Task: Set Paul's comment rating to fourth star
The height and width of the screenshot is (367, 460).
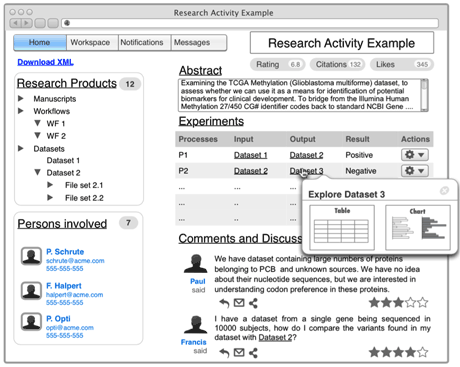Action: point(411,302)
